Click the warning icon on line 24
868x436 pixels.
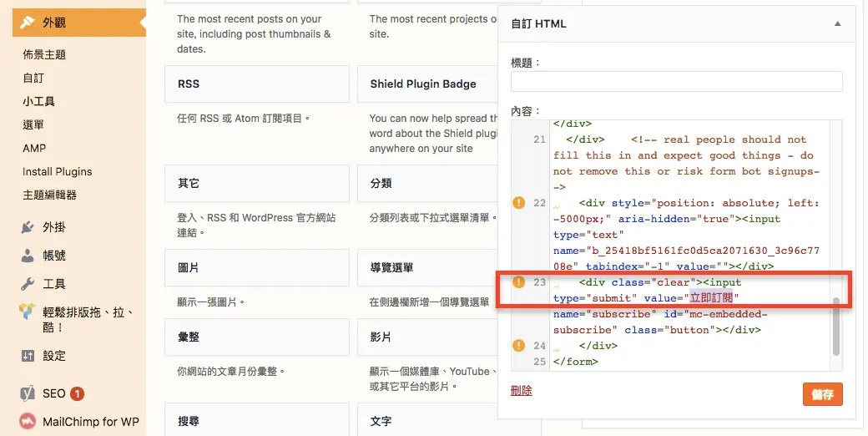coord(518,346)
